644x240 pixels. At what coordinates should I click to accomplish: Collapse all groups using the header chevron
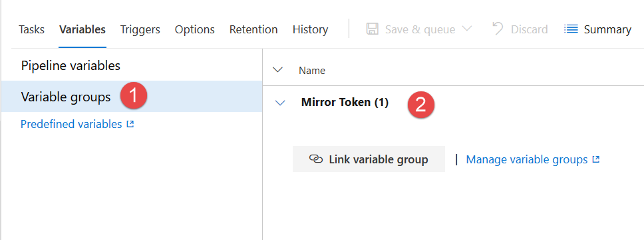click(x=278, y=70)
